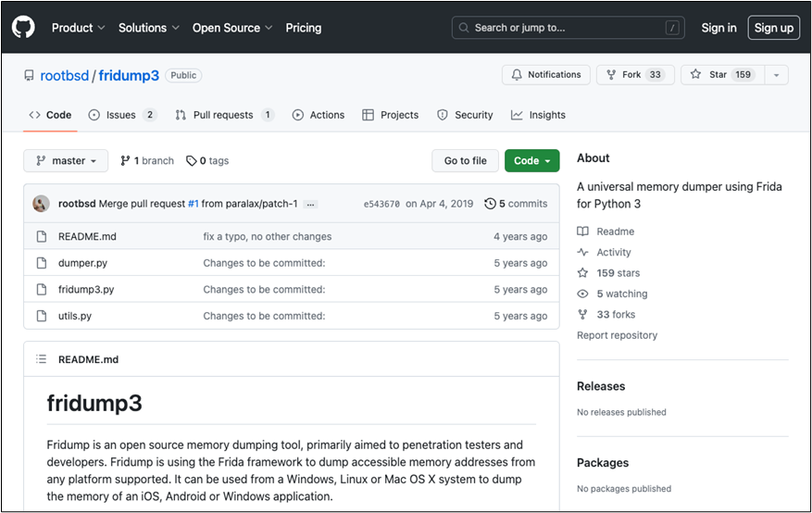Viewport: 812px width, 513px height.
Task: Click the file icon beside dumper.py
Action: coord(42,263)
